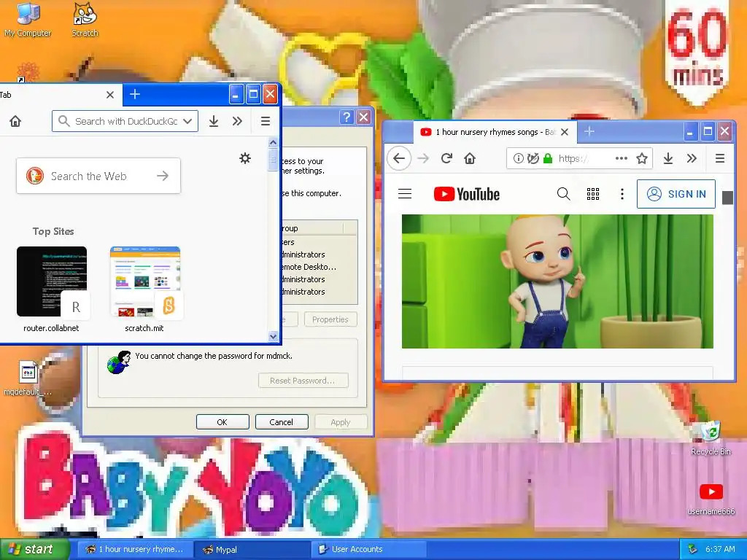Click Help button in User Accounts dialog
Screen dimensions: 747x560
[x=347, y=117]
